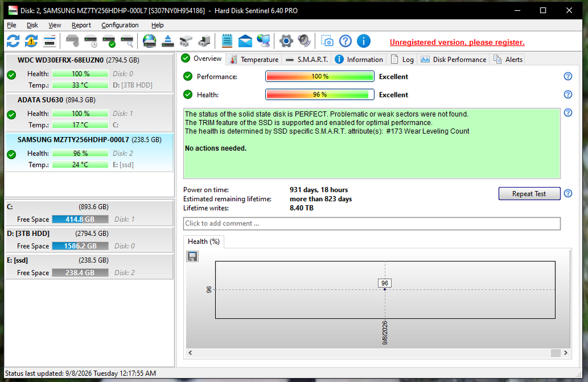Click the globe over disk toolbar icon
The image size is (588, 382).
(149, 41)
